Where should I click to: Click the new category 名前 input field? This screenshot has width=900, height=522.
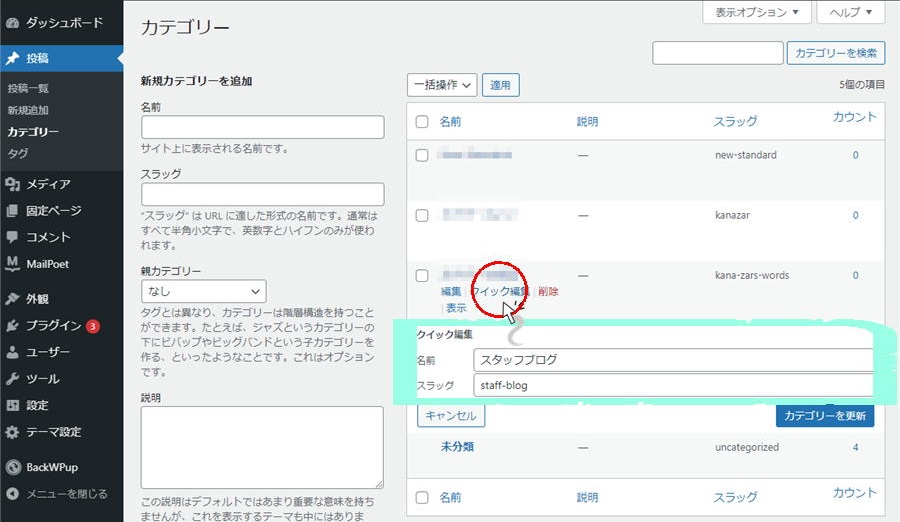click(263, 127)
